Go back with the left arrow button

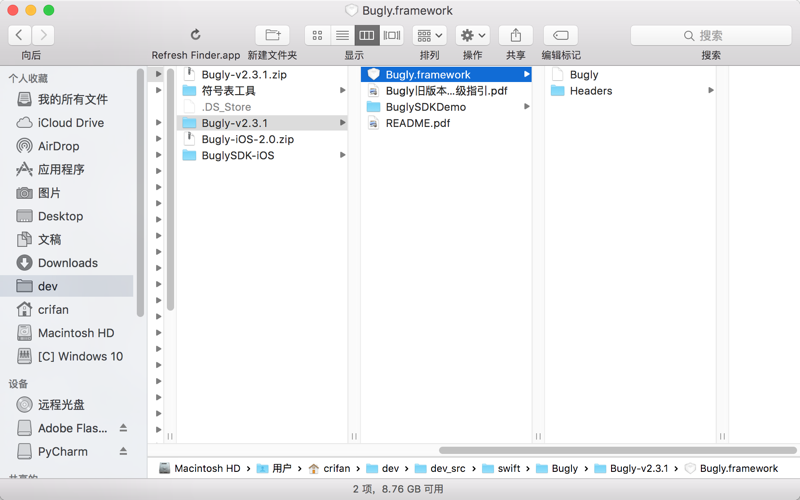19,35
